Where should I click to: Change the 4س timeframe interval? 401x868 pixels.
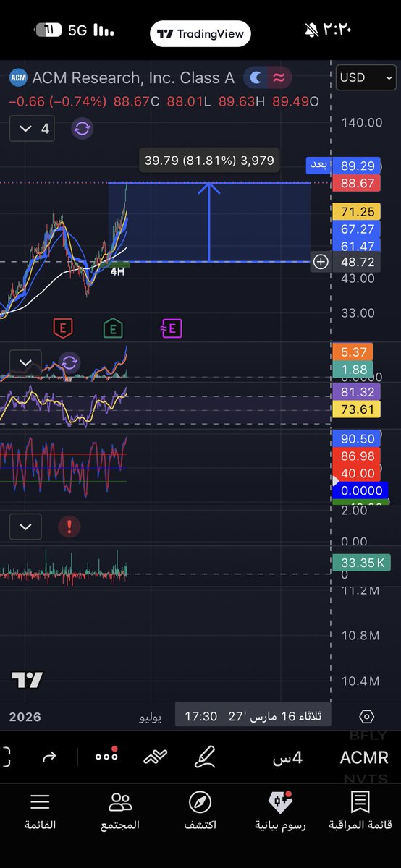[x=287, y=758]
